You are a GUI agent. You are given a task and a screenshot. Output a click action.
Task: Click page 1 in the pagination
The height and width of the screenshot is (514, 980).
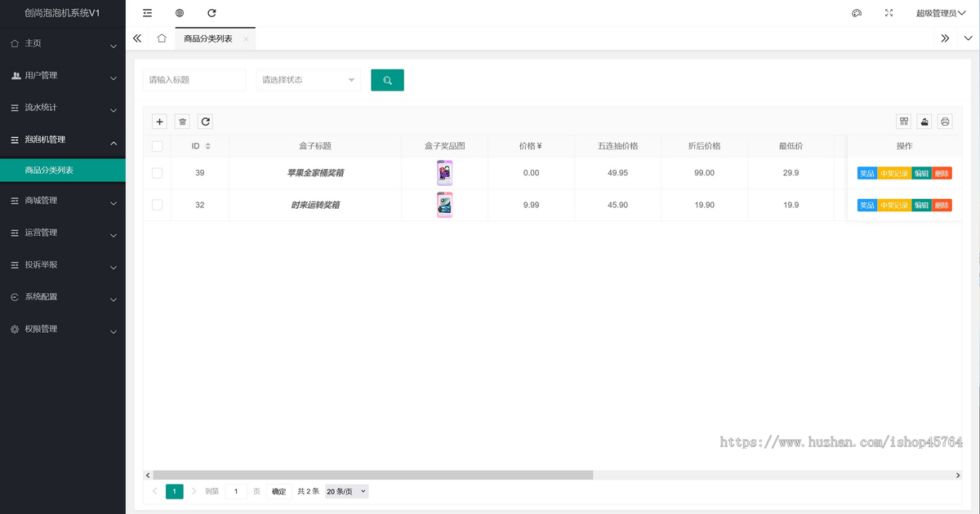coord(174,491)
